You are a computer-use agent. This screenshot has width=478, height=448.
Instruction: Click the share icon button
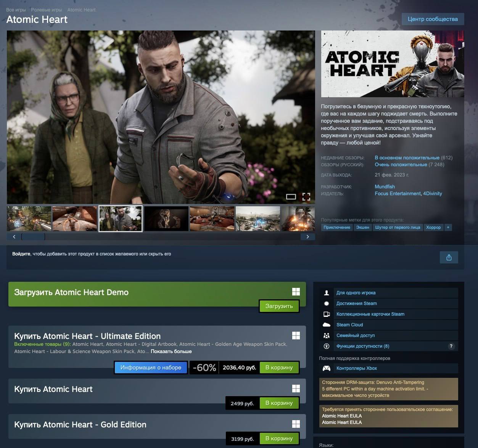[x=449, y=257]
